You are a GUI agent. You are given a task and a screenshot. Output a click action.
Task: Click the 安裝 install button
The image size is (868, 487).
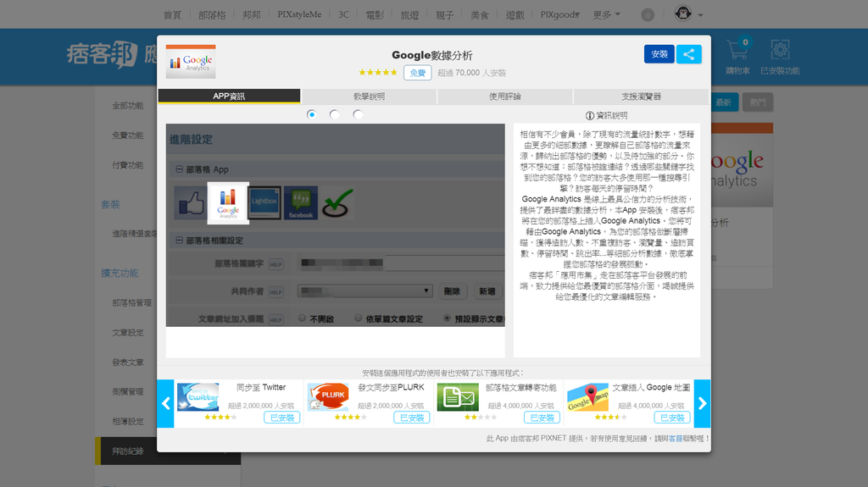659,54
